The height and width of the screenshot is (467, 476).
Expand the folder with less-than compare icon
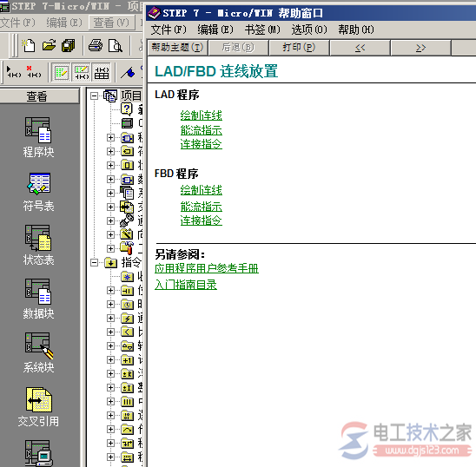click(x=110, y=332)
